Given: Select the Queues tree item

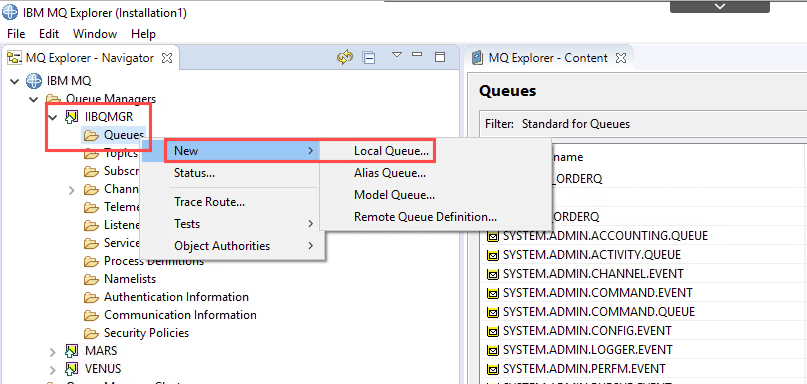Looking at the screenshot, I should [x=124, y=135].
